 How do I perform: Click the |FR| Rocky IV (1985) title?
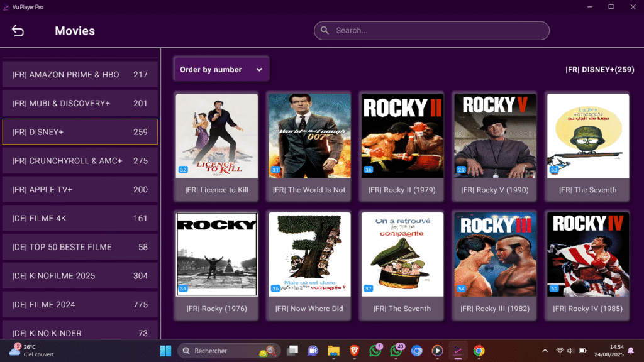pos(588,309)
